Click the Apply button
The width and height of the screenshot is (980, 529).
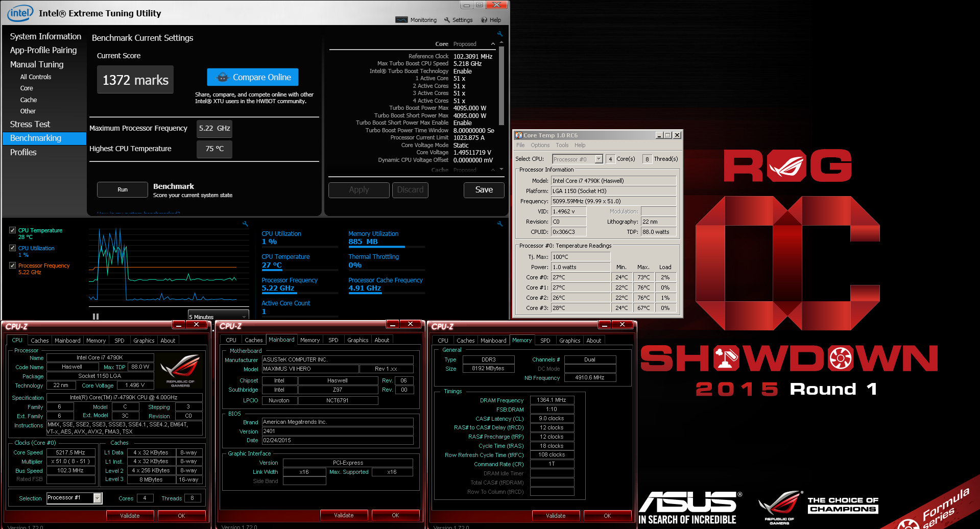pos(359,190)
